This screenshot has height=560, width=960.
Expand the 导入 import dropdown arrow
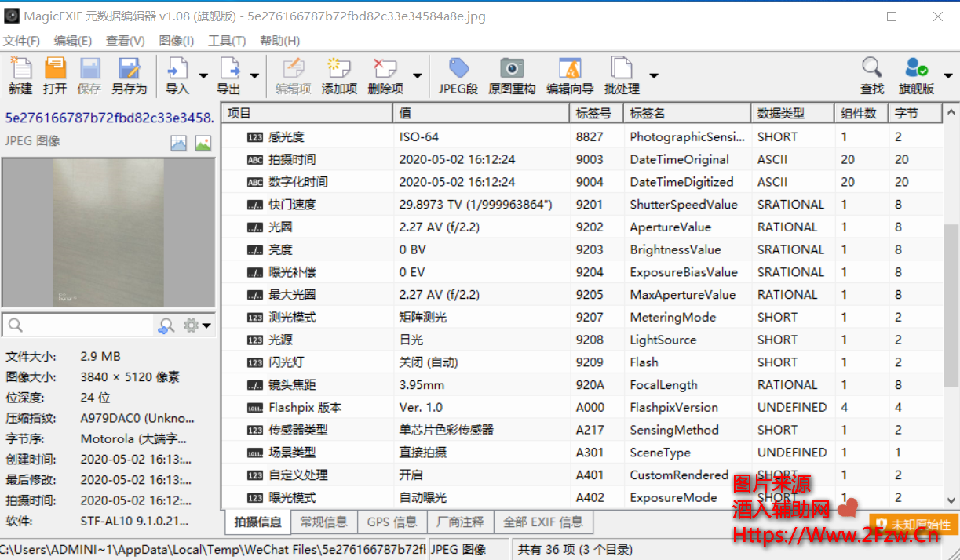click(x=203, y=75)
